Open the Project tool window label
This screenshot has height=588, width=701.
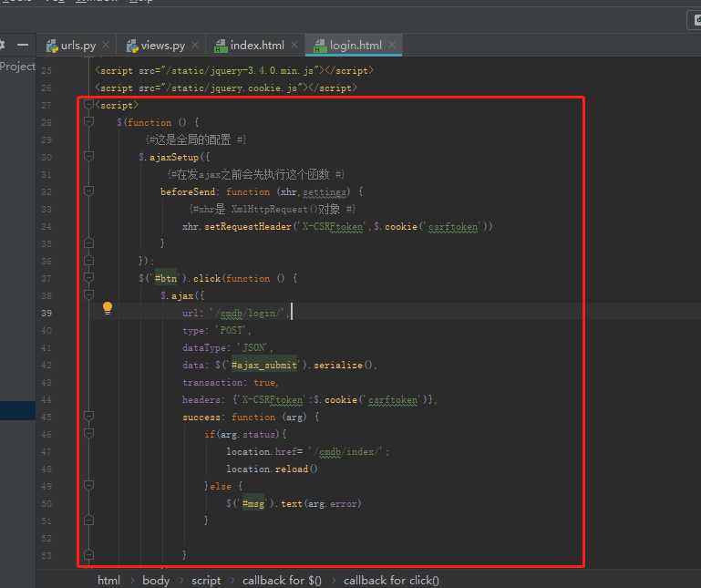tap(17, 67)
